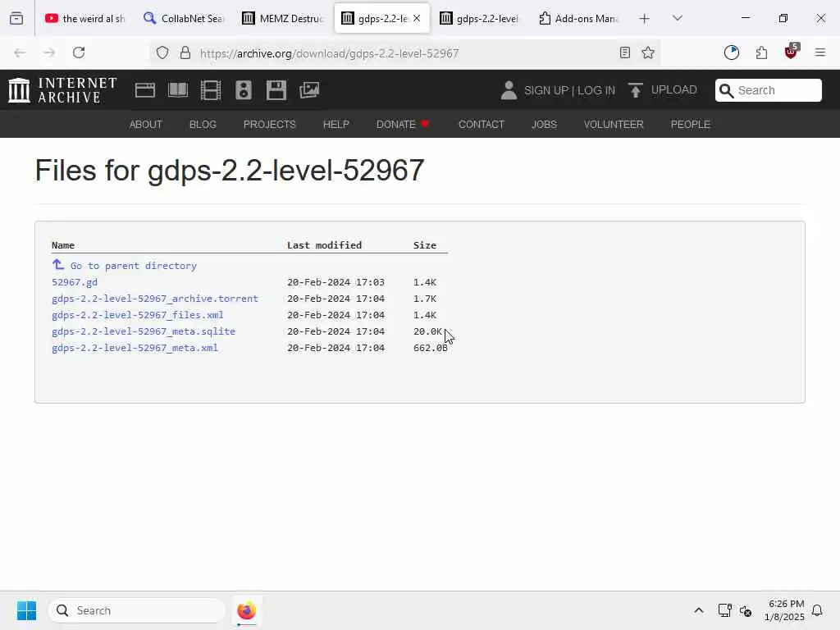Screen dimensions: 840x630
Task: Open the muted volume tray icon
Action: [745, 610]
